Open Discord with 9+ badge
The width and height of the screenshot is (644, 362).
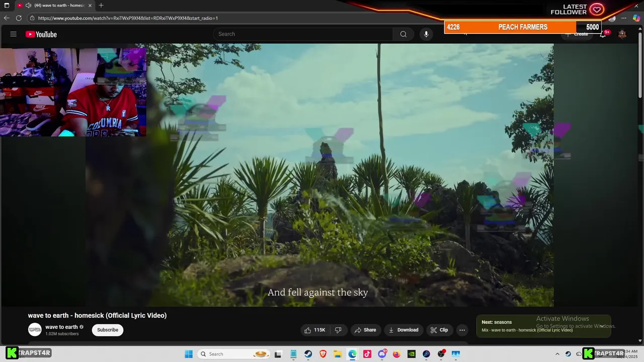pos(382,354)
